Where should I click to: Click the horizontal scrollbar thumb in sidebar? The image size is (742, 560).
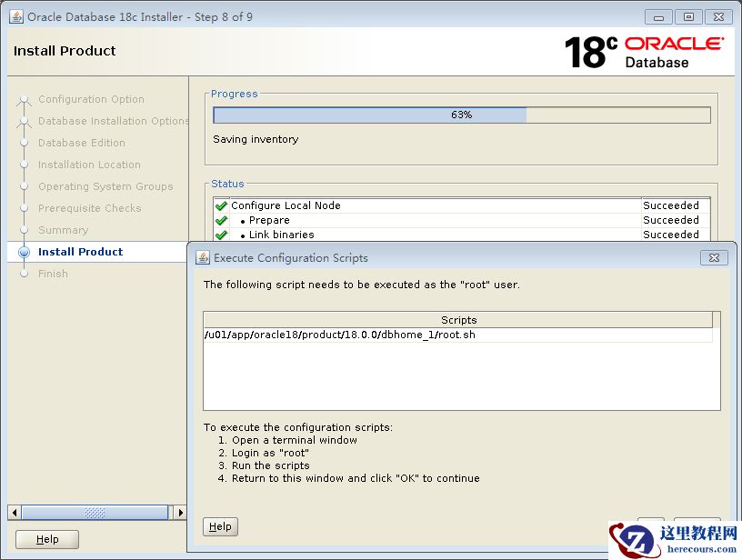tap(95, 512)
